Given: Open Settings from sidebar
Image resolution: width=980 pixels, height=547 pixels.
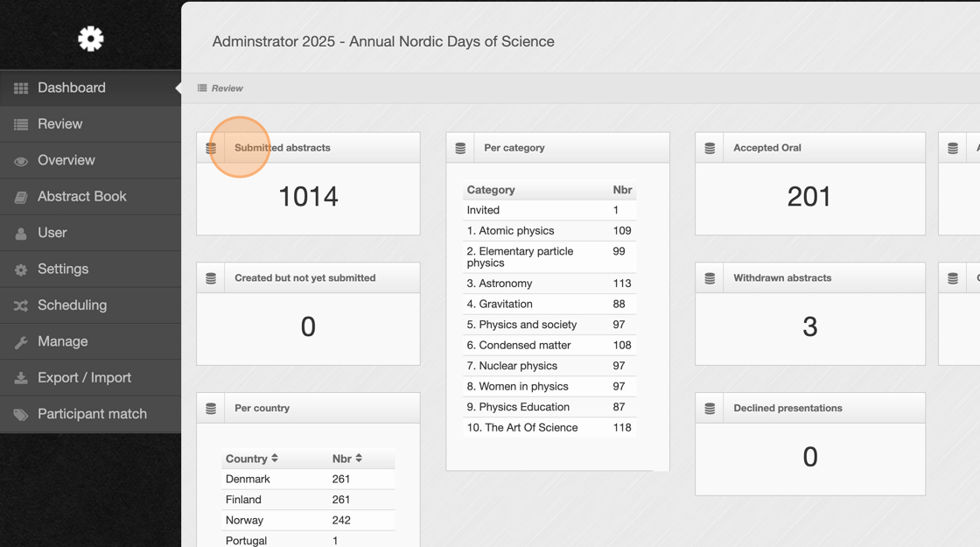Looking at the screenshot, I should (x=91, y=270).
